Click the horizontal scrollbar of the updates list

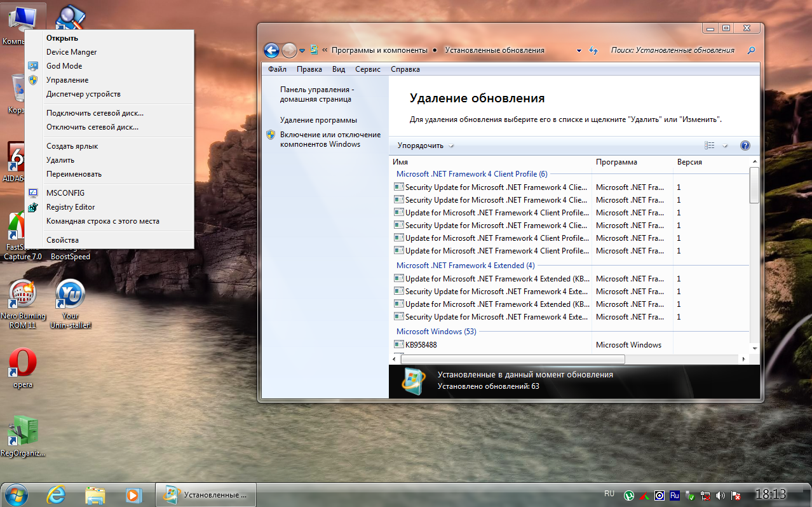pyautogui.click(x=512, y=359)
